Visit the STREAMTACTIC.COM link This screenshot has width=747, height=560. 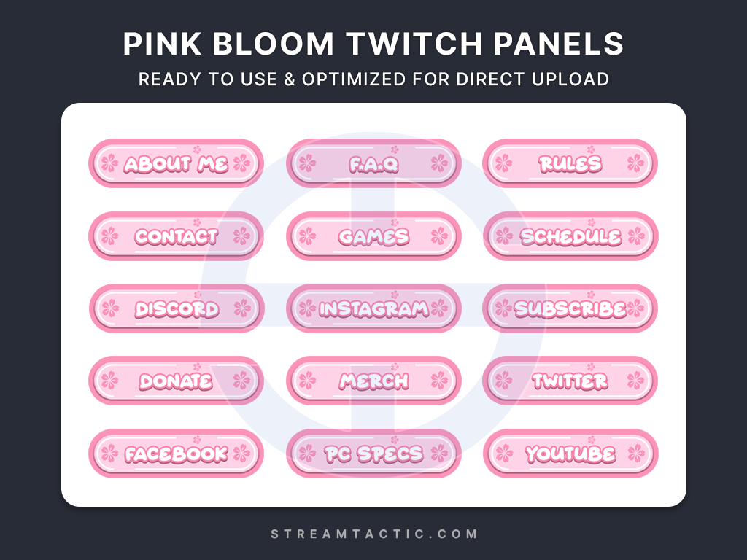point(373,534)
